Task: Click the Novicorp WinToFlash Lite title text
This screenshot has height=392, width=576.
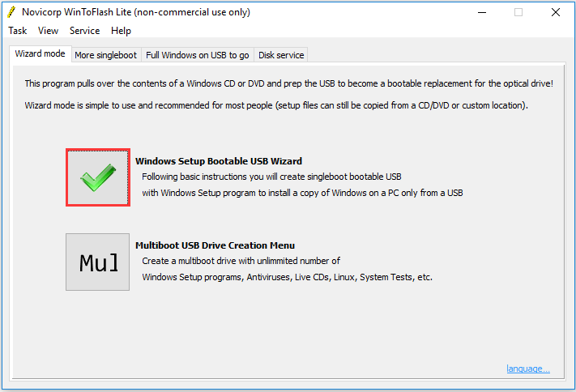Action: click(x=136, y=12)
